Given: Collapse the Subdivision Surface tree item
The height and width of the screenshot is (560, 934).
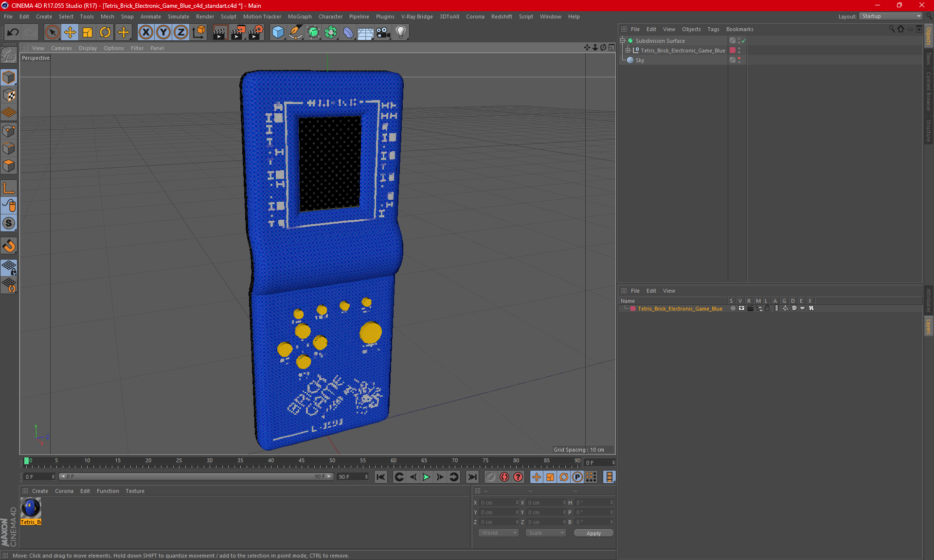Looking at the screenshot, I should 622,41.
